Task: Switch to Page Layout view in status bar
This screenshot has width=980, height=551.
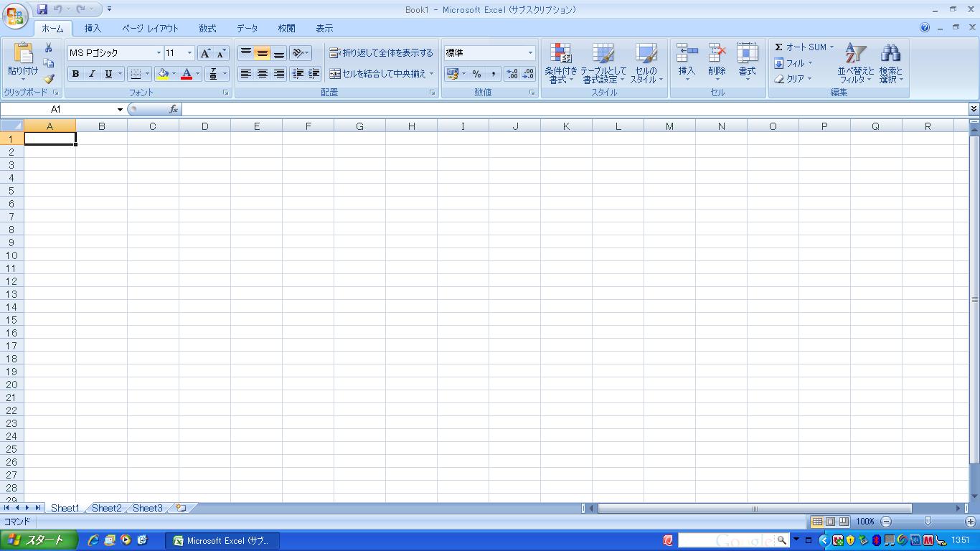Action: point(831,522)
